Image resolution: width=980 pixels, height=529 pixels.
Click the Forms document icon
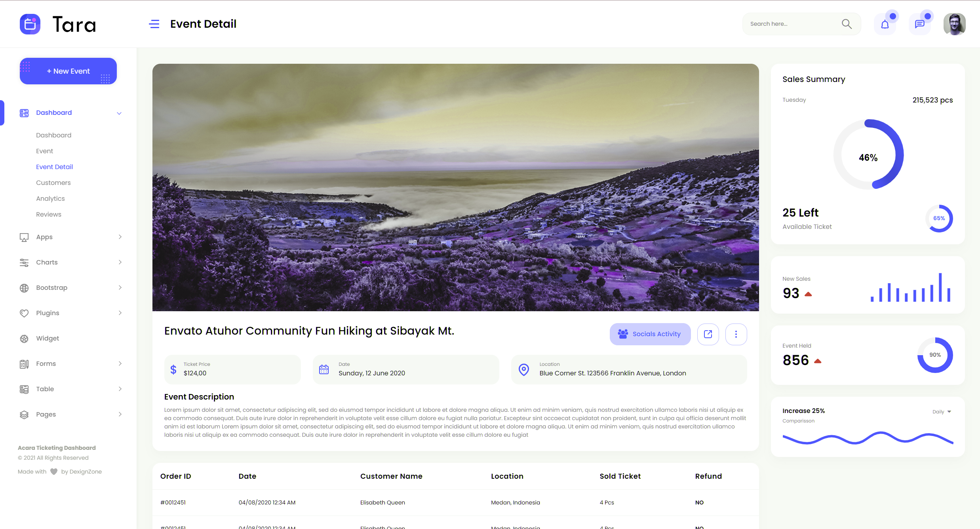[x=24, y=364]
